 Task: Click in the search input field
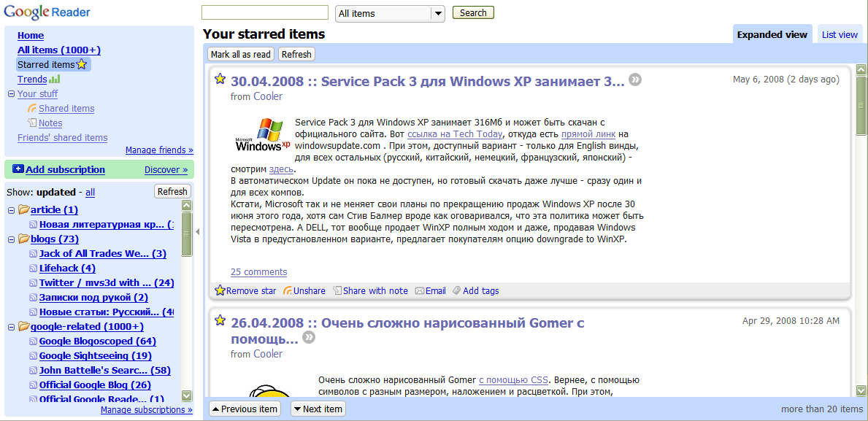click(x=265, y=12)
